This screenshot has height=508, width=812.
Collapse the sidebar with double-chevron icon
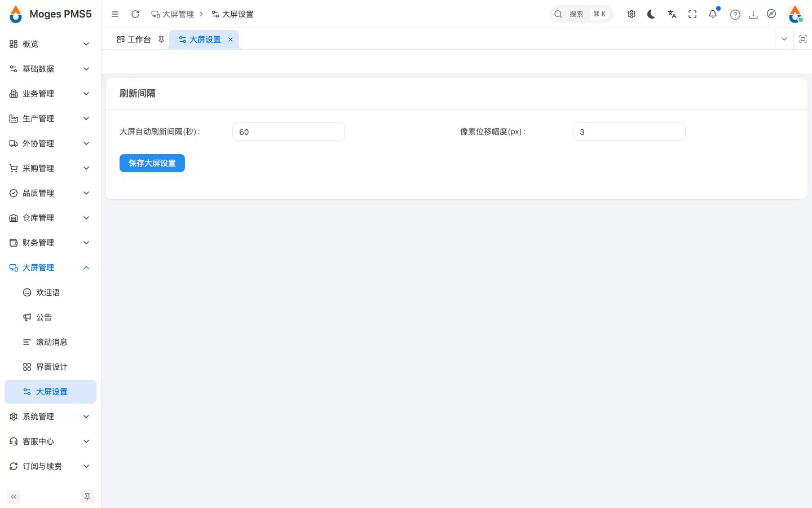coord(14,497)
